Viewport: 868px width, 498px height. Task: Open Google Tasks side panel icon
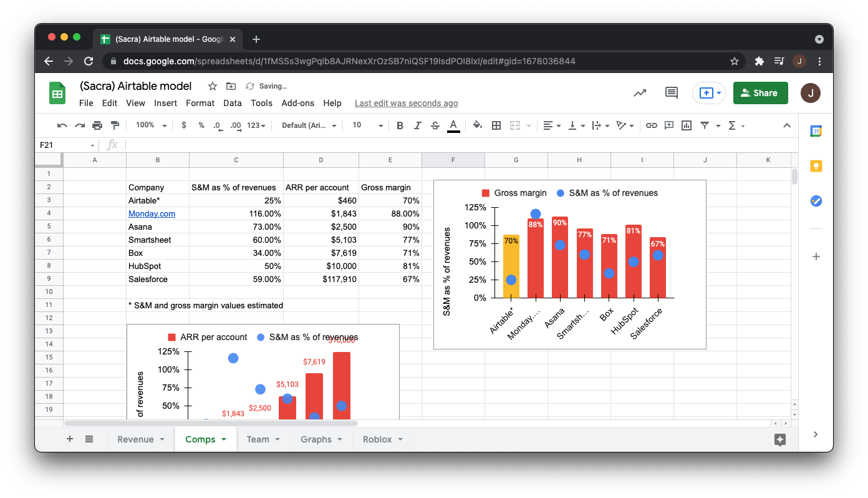tap(816, 201)
